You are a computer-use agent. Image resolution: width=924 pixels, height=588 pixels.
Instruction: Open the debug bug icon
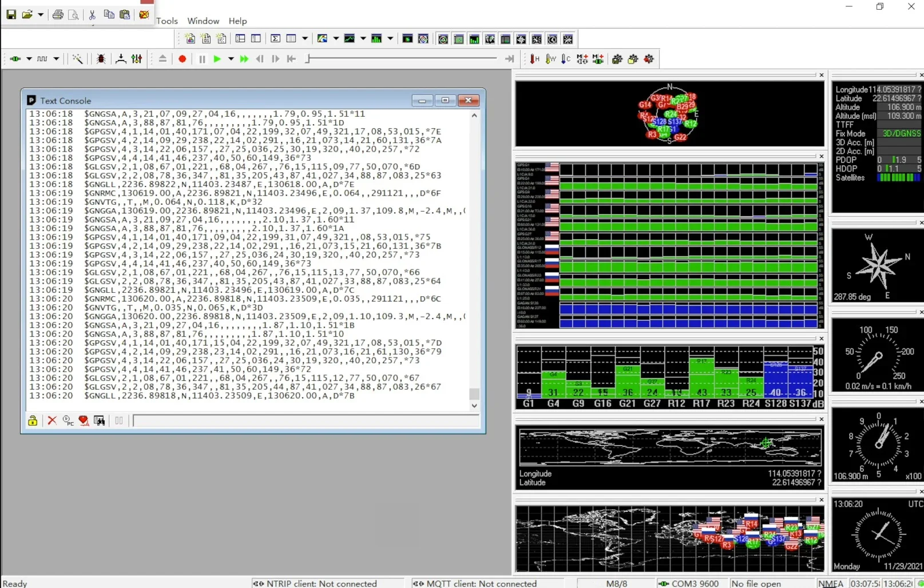[x=101, y=59]
